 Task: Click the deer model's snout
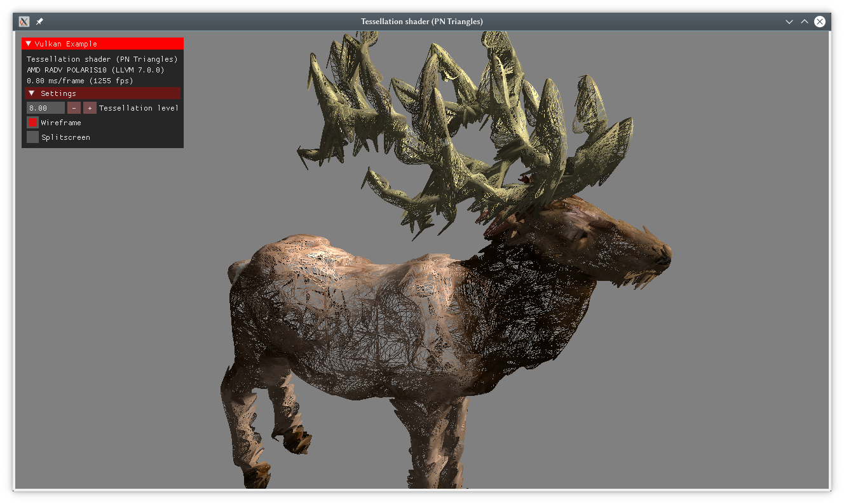[661, 254]
